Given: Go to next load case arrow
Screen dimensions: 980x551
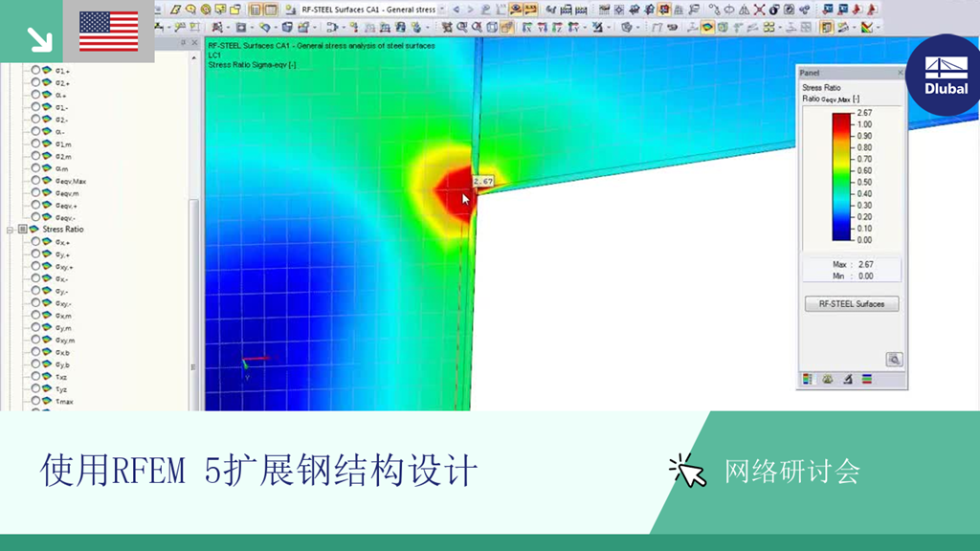Looking at the screenshot, I should [x=470, y=10].
